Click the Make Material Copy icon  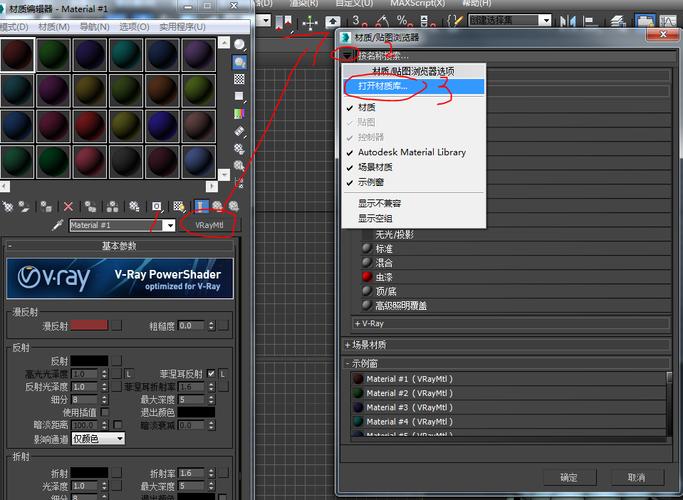click(x=90, y=206)
